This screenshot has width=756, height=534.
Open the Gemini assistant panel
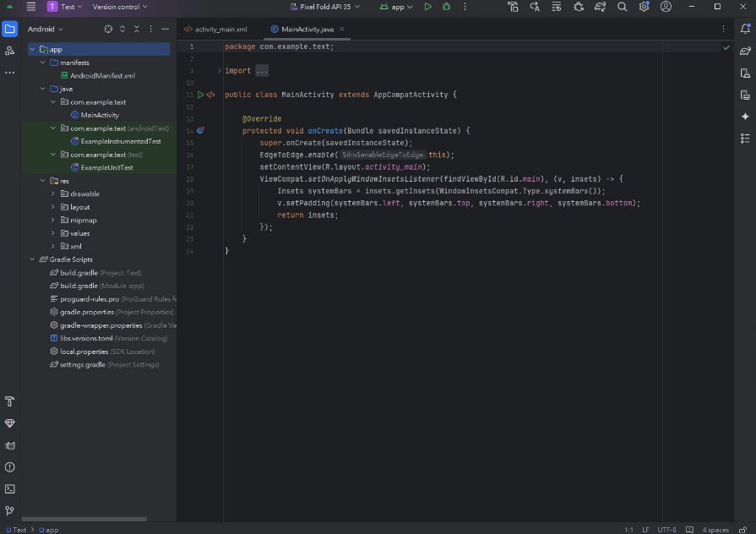tap(745, 117)
